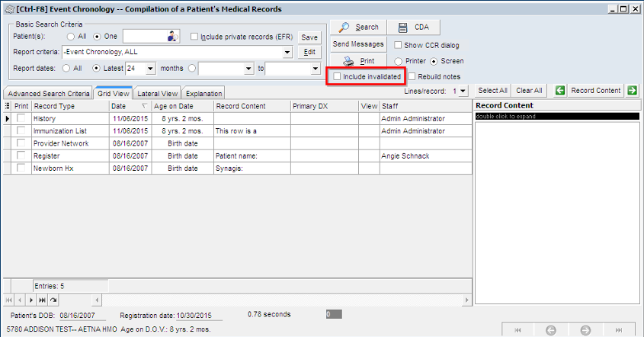Select the Printer output radio button
Image resolution: width=644 pixels, height=337 pixels.
click(x=398, y=61)
